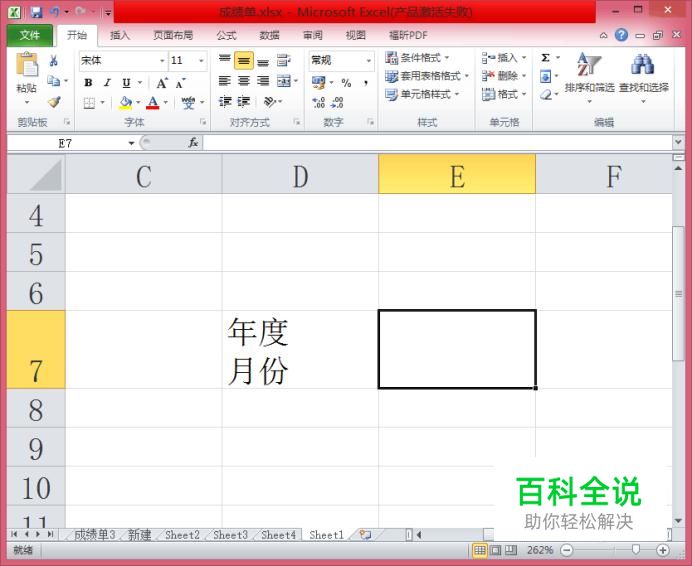
Task: Center text horizontally
Action: [244, 81]
